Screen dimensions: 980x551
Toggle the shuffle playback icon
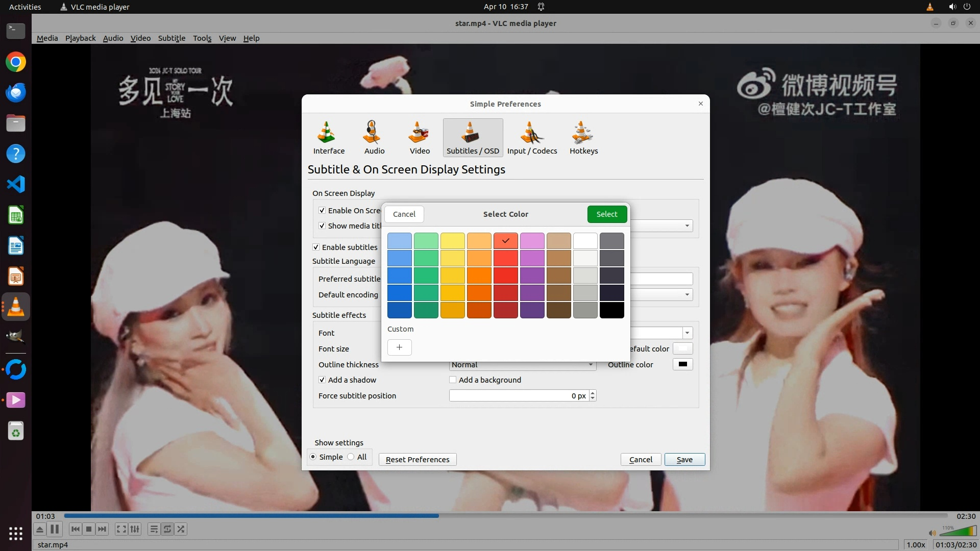point(181,529)
